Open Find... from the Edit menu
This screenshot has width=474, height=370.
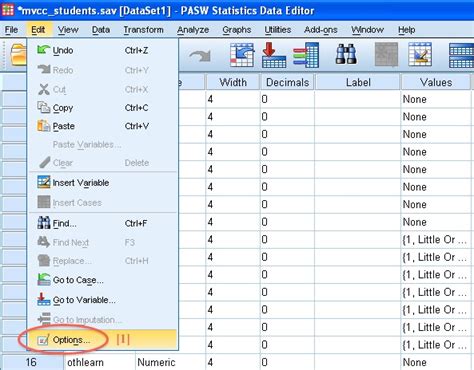103,223
